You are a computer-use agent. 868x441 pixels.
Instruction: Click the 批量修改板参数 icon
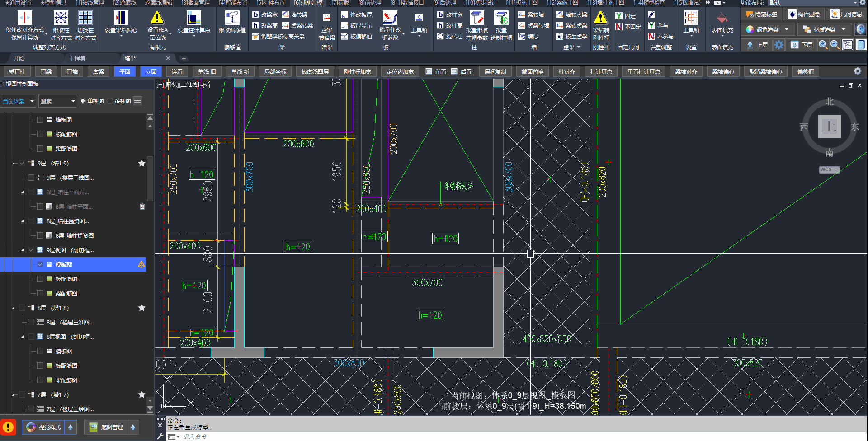390,18
